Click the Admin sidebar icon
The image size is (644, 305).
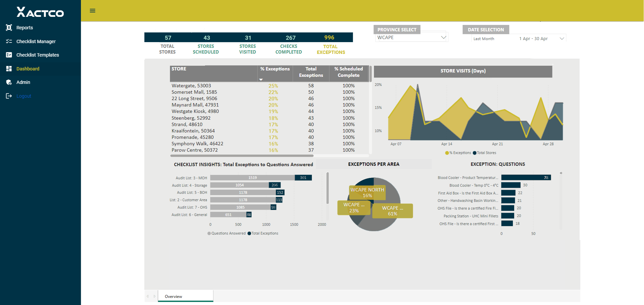pos(9,82)
